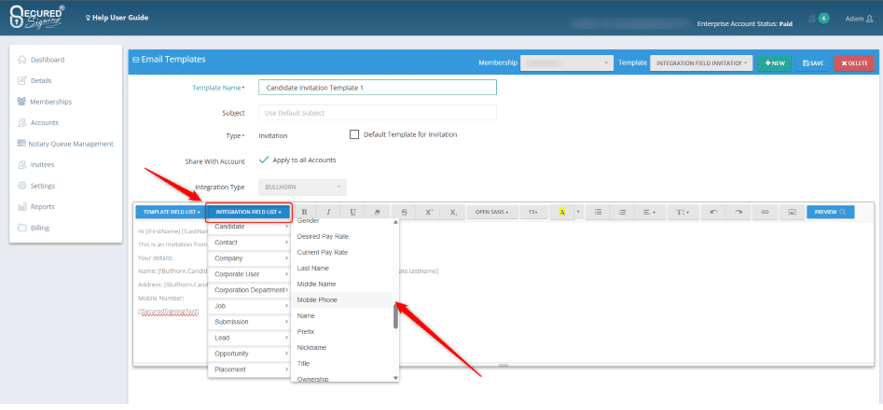Viewport: 883px width, 410px height.
Task: Open the paragraph alignment dropdown
Action: coord(649,212)
